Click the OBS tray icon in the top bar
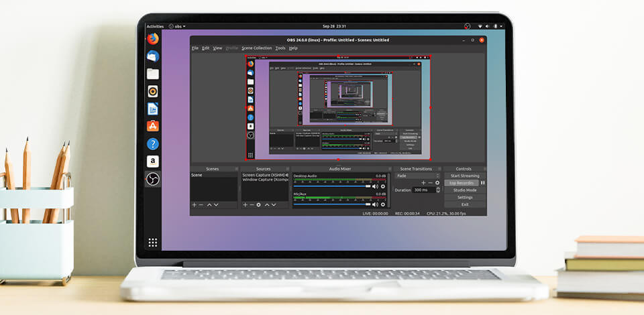 click(x=467, y=26)
